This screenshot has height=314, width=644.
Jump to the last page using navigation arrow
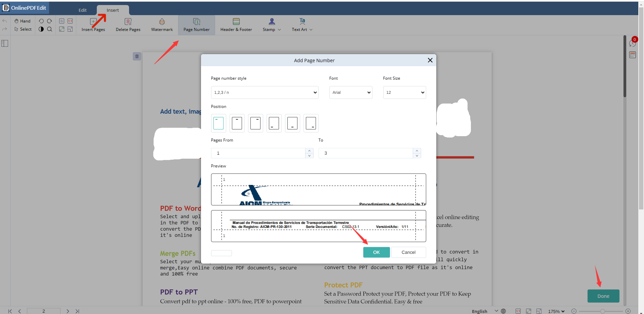[77, 311]
